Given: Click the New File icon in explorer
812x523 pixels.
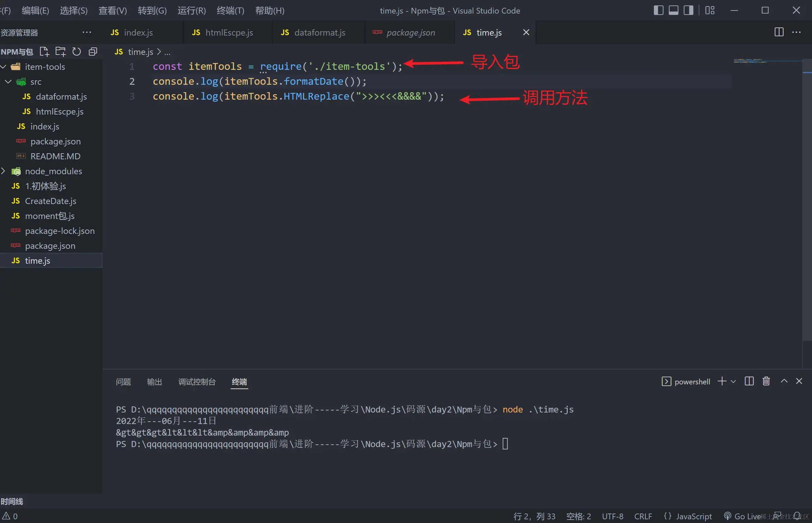Looking at the screenshot, I should click(44, 52).
